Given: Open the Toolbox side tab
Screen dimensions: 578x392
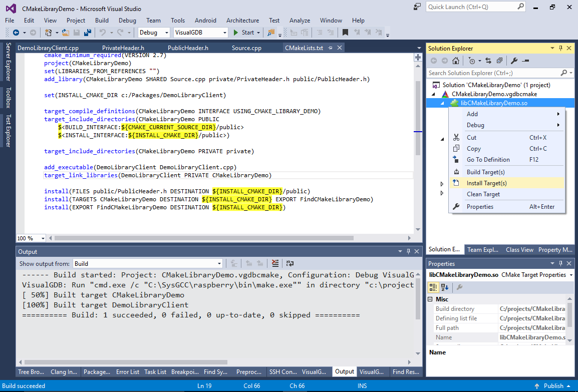Looking at the screenshot, I should (x=8, y=98).
